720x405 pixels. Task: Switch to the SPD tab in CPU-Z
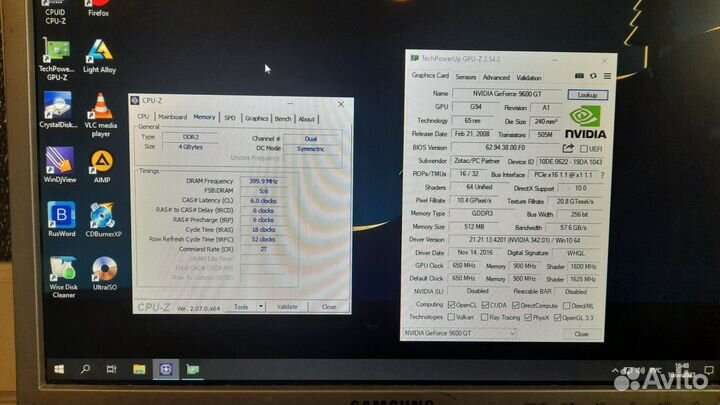click(x=230, y=118)
